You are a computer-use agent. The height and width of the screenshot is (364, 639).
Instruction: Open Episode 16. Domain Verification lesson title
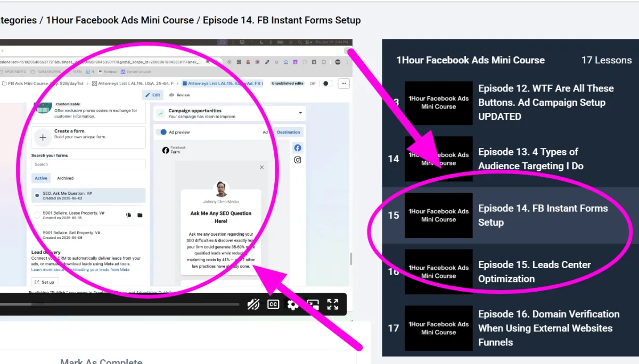(548, 328)
